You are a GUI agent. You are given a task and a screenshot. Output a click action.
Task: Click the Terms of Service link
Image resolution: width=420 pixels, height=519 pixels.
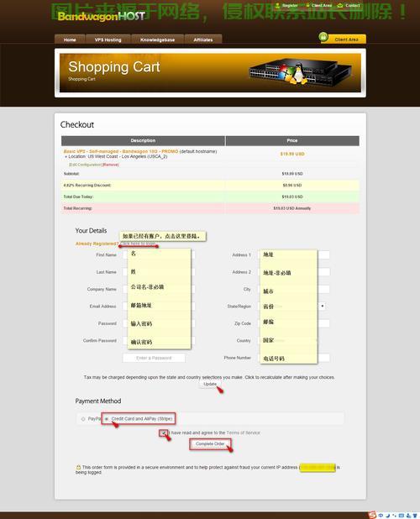(244, 432)
